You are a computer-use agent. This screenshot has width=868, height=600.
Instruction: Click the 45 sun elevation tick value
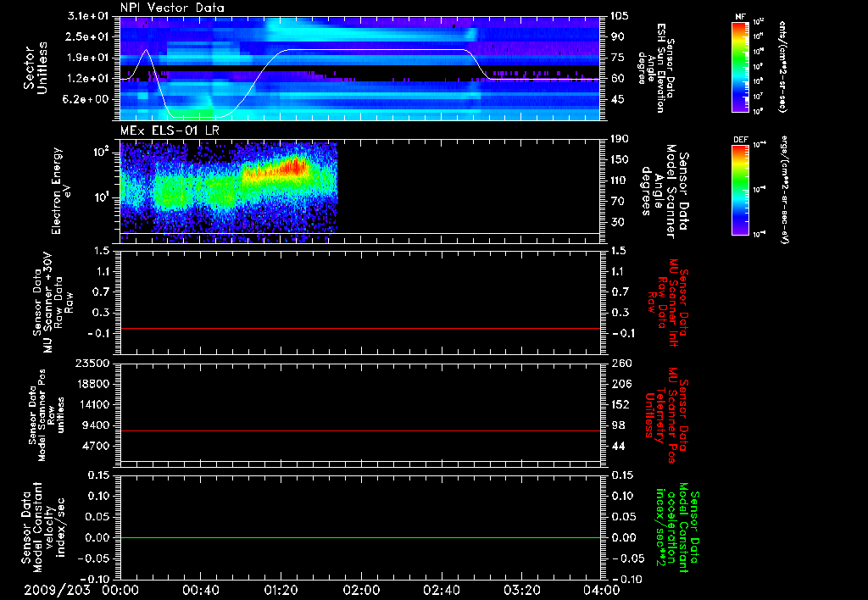(x=617, y=99)
